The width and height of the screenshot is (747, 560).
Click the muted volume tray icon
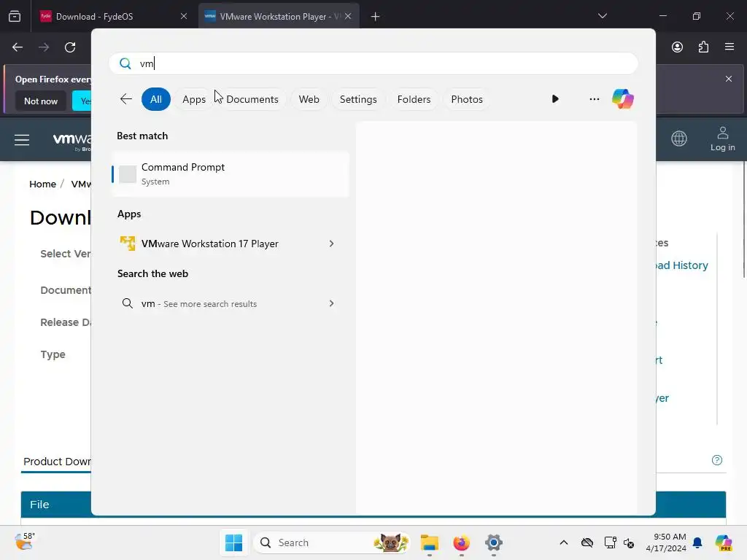[x=629, y=542]
